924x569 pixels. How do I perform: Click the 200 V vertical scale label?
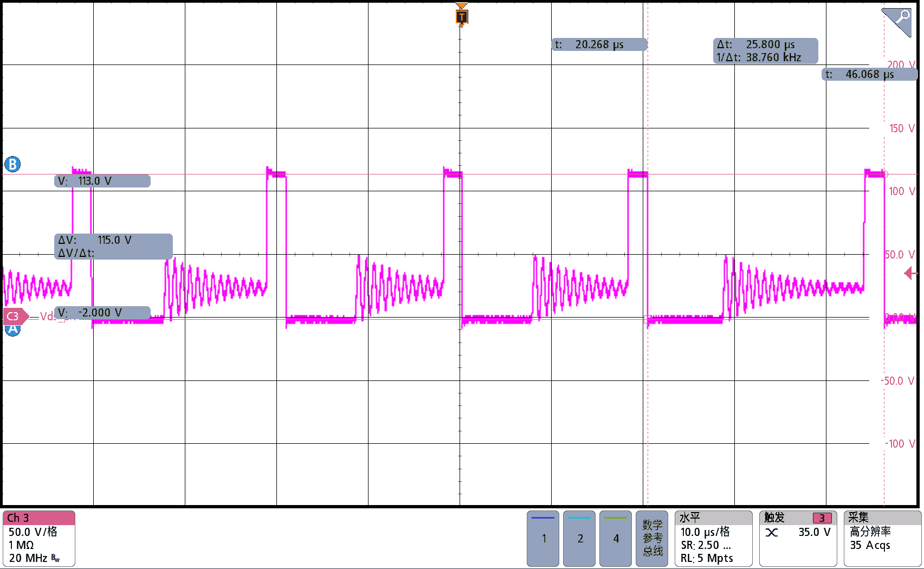point(901,64)
